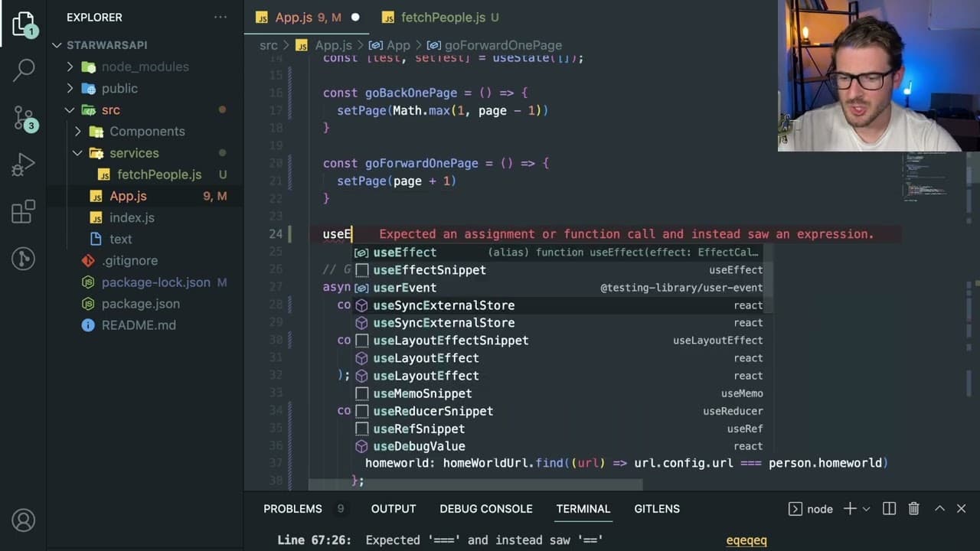
Task: Open the OUTPUT panel tab
Action: tap(394, 509)
